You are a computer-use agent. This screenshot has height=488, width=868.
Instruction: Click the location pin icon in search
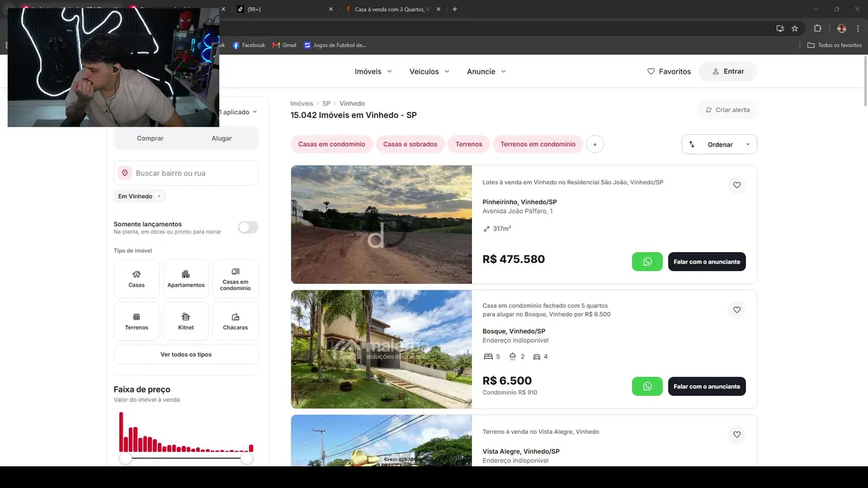coord(125,173)
